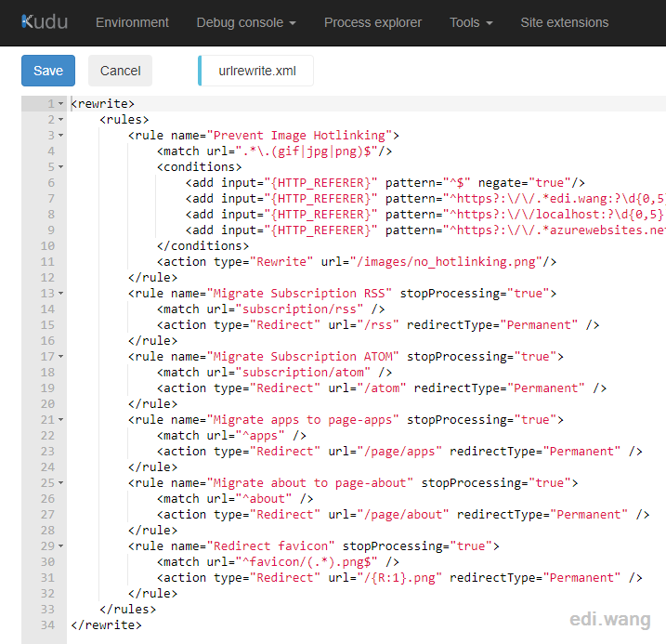Screen dimensions: 666x644
Task: Fold the Prevent Image Hotlinking rule
Action: click(60, 135)
